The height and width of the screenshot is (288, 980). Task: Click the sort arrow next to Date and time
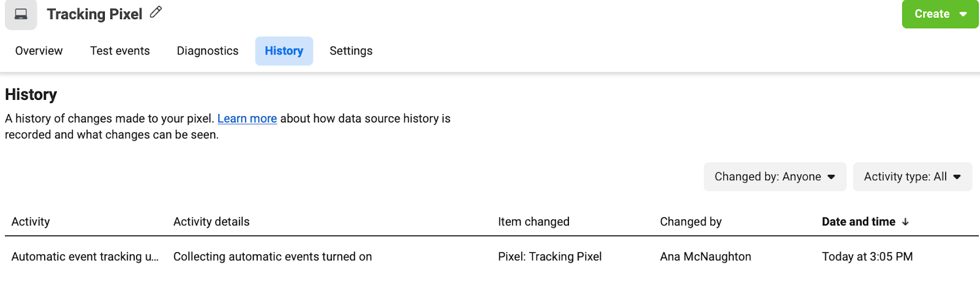click(x=905, y=222)
